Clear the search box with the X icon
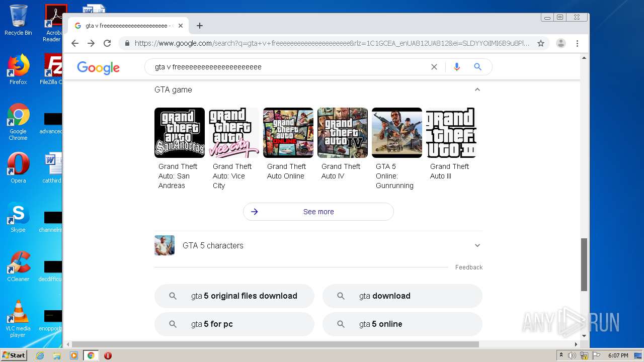644x362 pixels. 434,67
